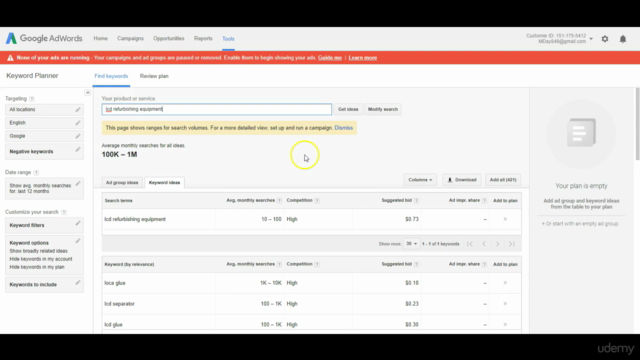Click the Guide me link
Image resolution: width=640 pixels, height=360 pixels.
click(x=330, y=58)
